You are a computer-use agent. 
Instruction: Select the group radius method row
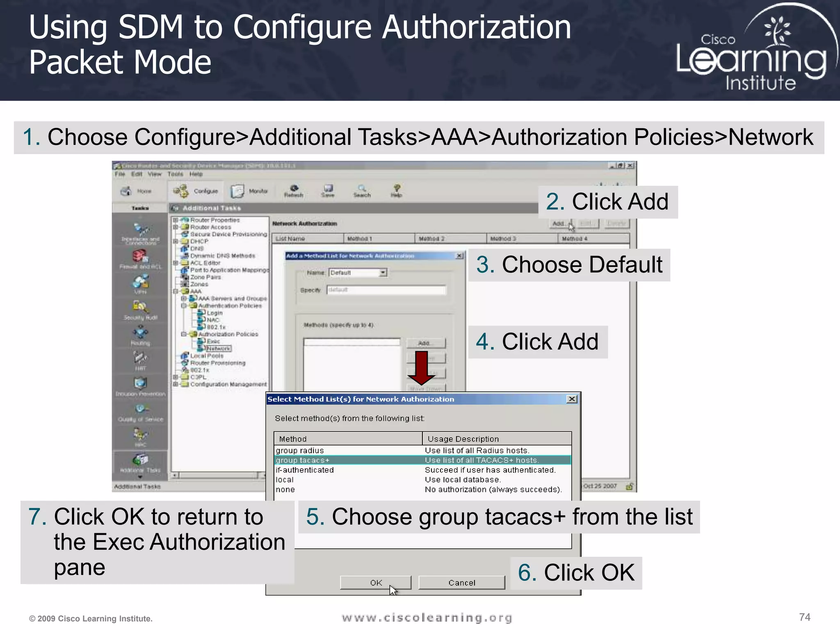tap(422, 450)
